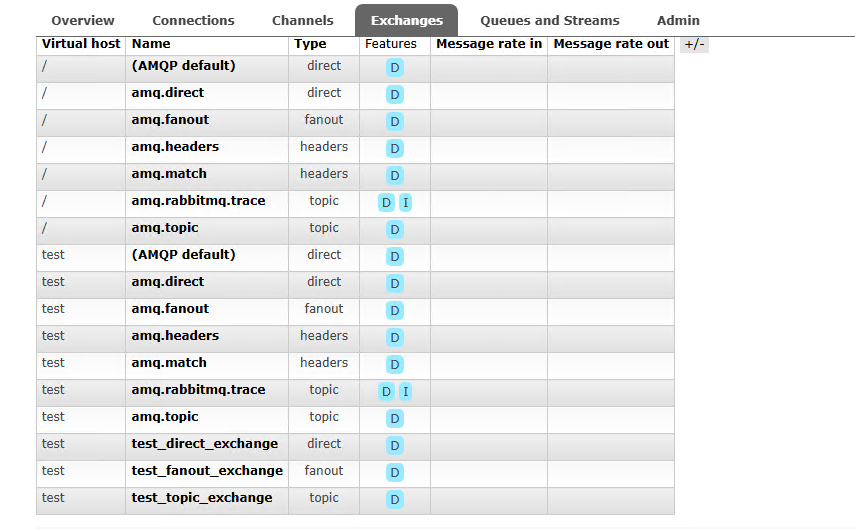Click the D badge on test amq.match row

395,364
